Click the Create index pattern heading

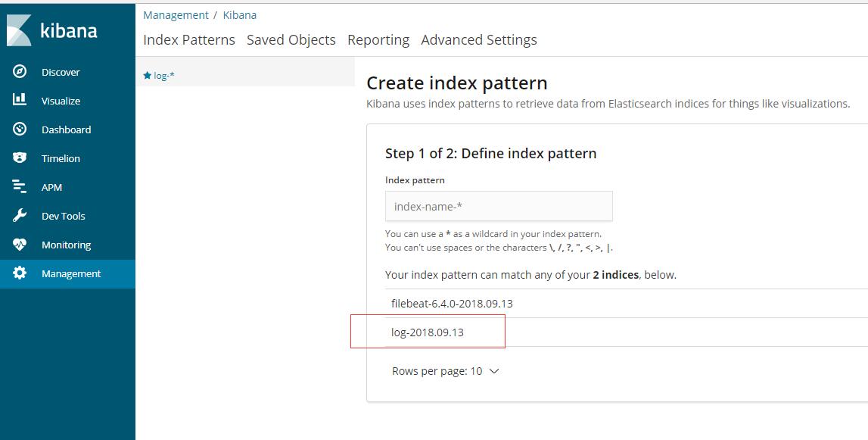click(x=456, y=83)
